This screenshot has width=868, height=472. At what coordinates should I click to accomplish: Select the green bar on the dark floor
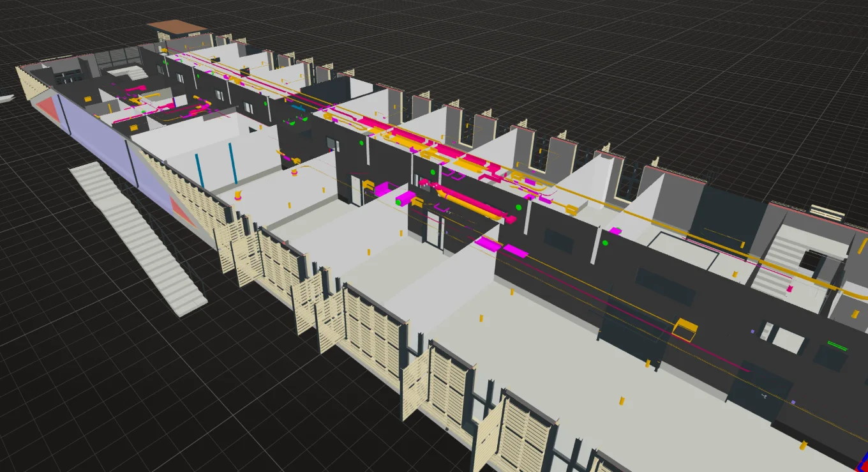pyautogui.click(x=837, y=346)
